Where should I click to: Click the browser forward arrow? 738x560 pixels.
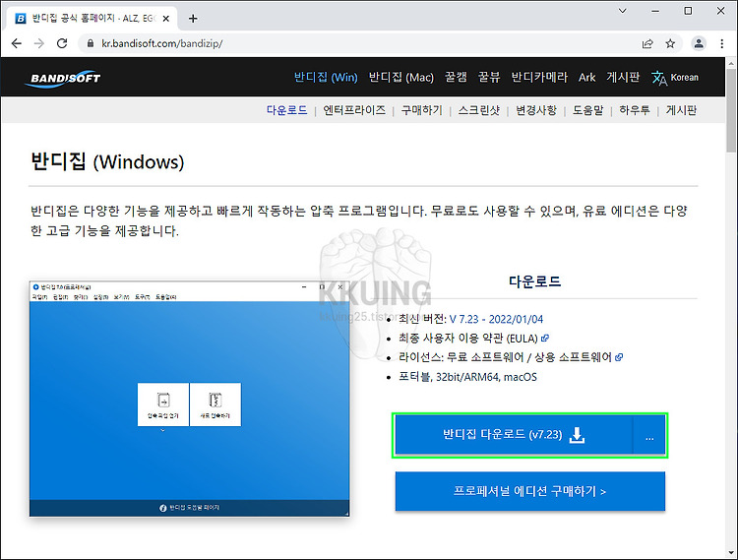pos(39,43)
